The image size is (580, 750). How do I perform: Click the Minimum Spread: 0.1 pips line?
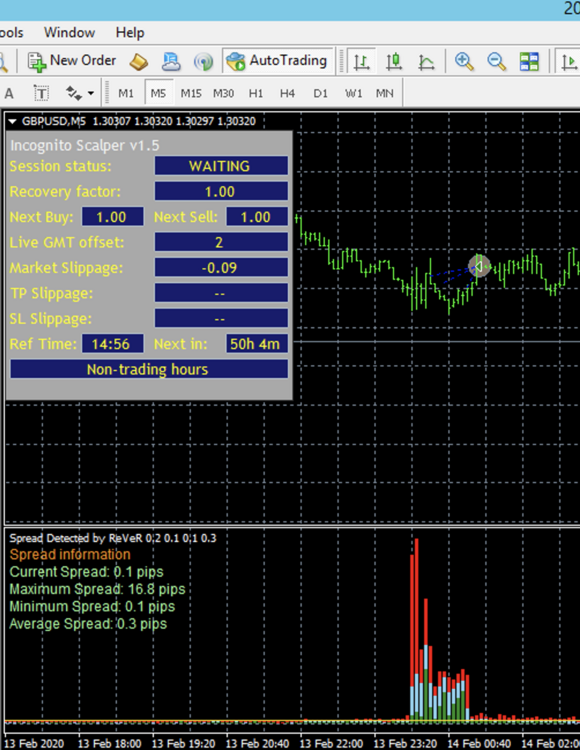(x=92, y=606)
